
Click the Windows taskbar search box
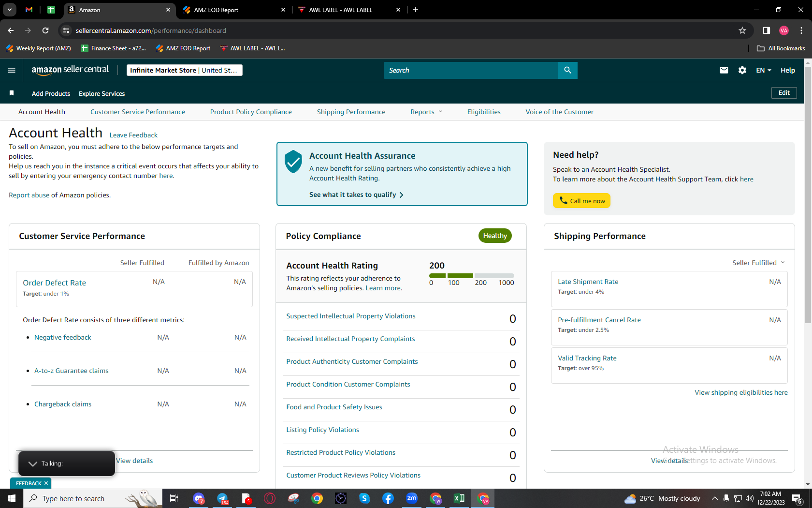click(93, 498)
